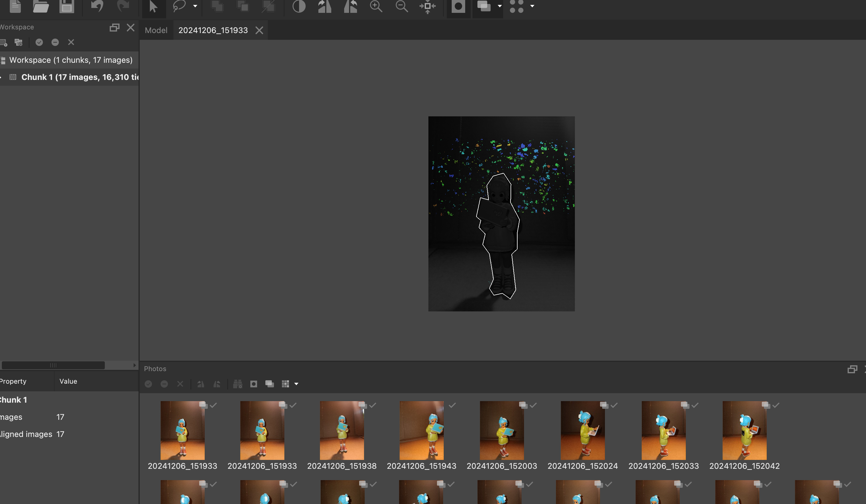Enable cameras in the Photos toolbar
The height and width of the screenshot is (504, 866).
click(x=148, y=384)
